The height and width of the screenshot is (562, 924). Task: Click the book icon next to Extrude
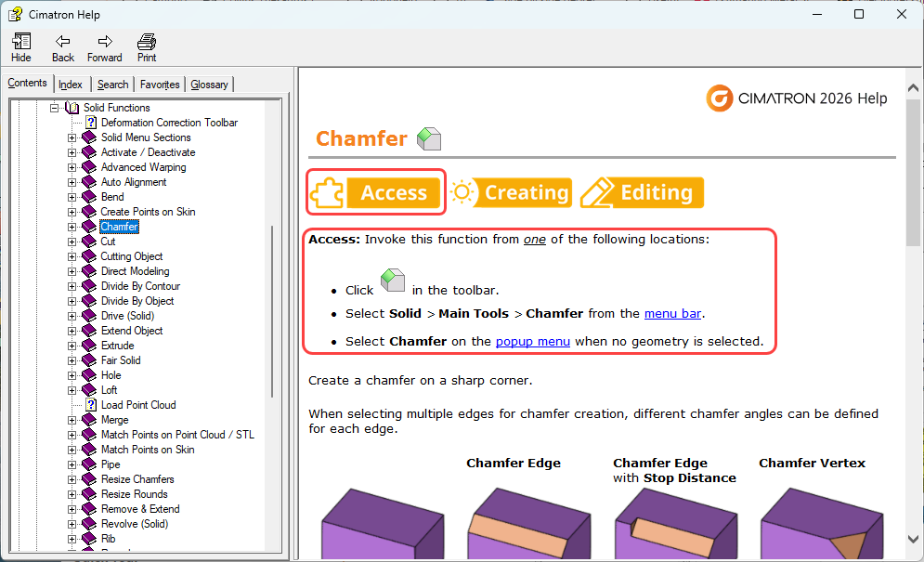[89, 346]
